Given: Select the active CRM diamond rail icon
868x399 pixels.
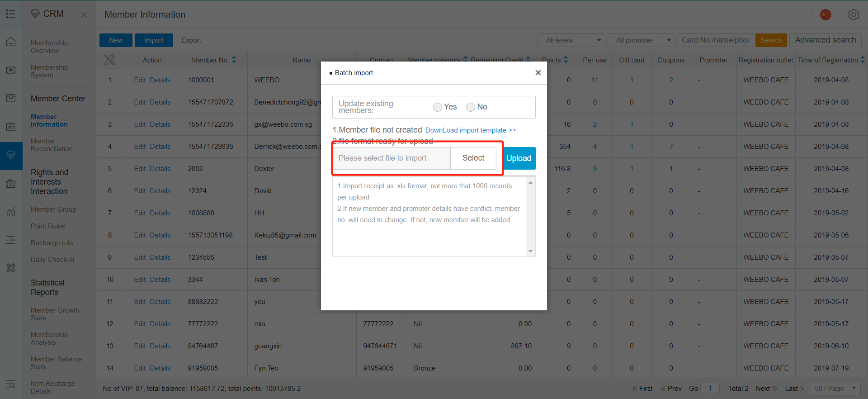Looking at the screenshot, I should [11, 155].
